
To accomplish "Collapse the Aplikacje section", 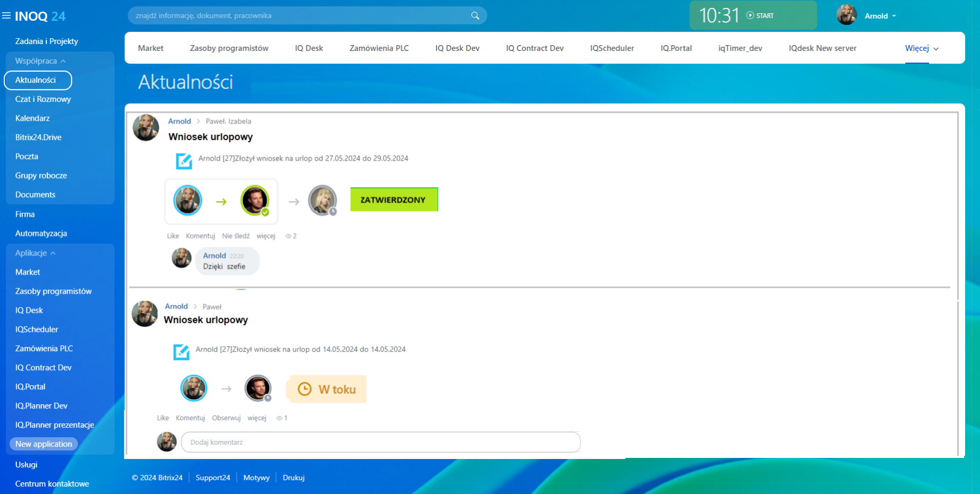I will point(36,253).
